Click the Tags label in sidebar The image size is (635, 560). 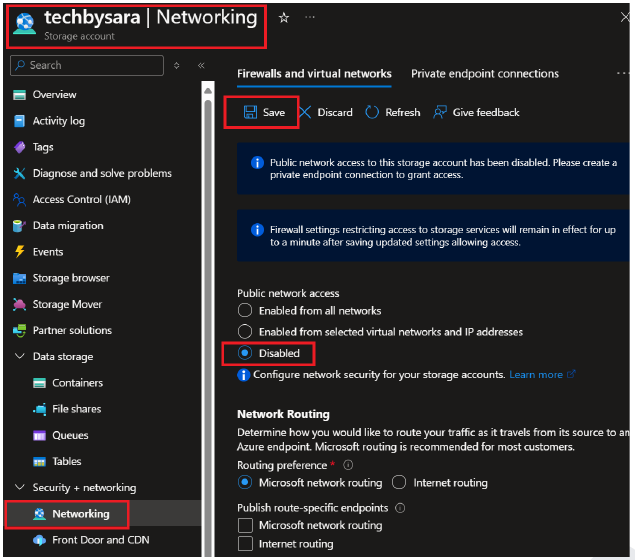(43, 147)
